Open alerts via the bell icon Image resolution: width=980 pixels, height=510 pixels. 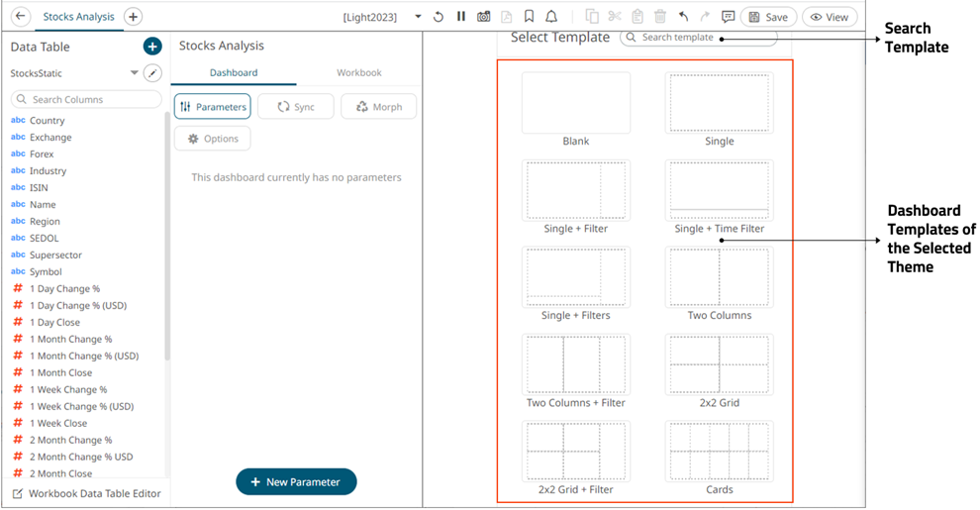click(x=551, y=17)
